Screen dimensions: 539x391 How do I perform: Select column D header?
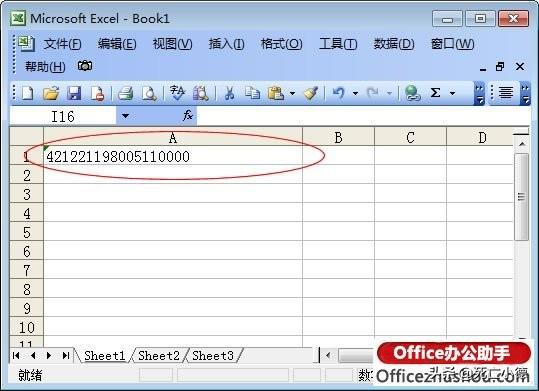tap(480, 138)
